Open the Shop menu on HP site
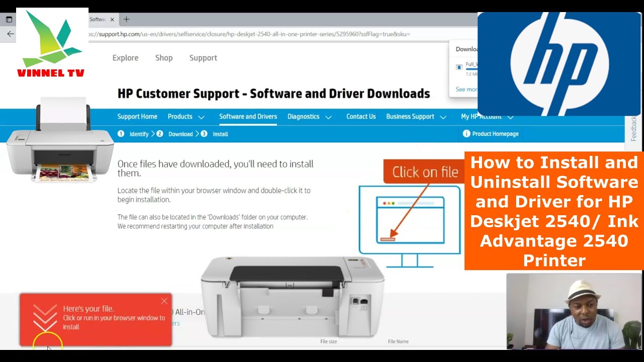The width and height of the screenshot is (644, 362). [x=164, y=58]
